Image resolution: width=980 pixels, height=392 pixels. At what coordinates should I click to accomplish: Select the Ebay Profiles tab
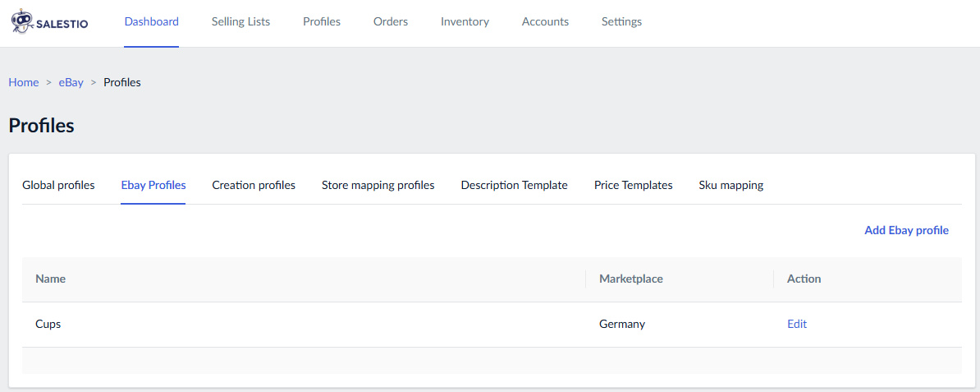click(x=153, y=185)
